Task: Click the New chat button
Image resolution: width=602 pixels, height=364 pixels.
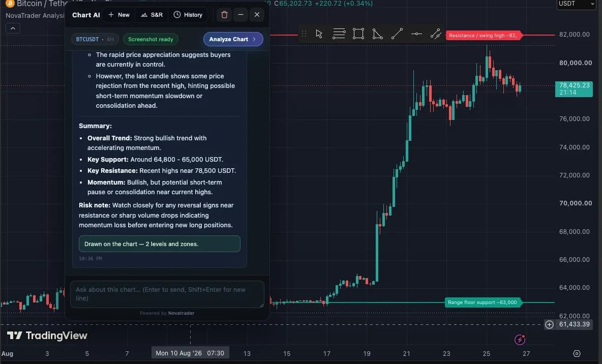Action: click(x=119, y=15)
